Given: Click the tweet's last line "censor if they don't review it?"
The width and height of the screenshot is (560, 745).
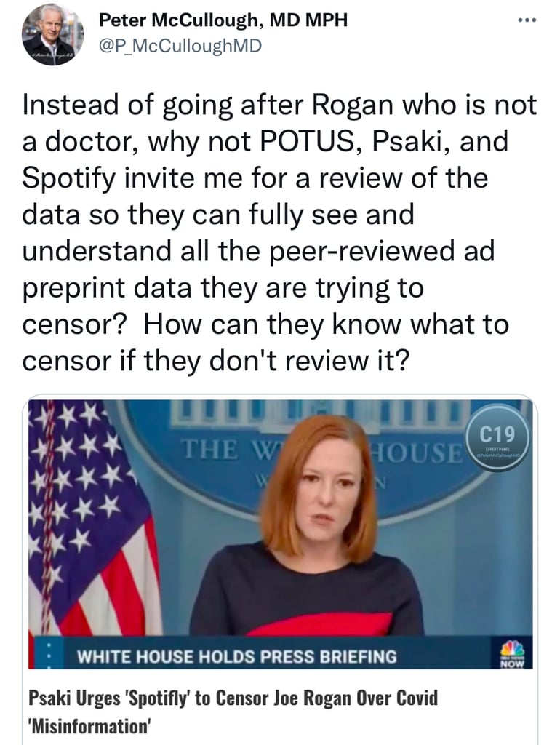Looking at the screenshot, I should 216,361.
